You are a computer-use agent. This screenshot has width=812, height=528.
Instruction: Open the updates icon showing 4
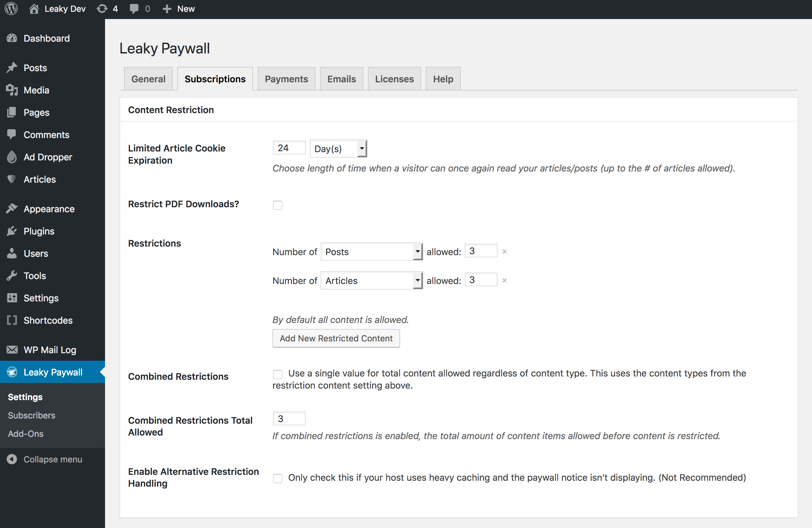click(x=102, y=9)
